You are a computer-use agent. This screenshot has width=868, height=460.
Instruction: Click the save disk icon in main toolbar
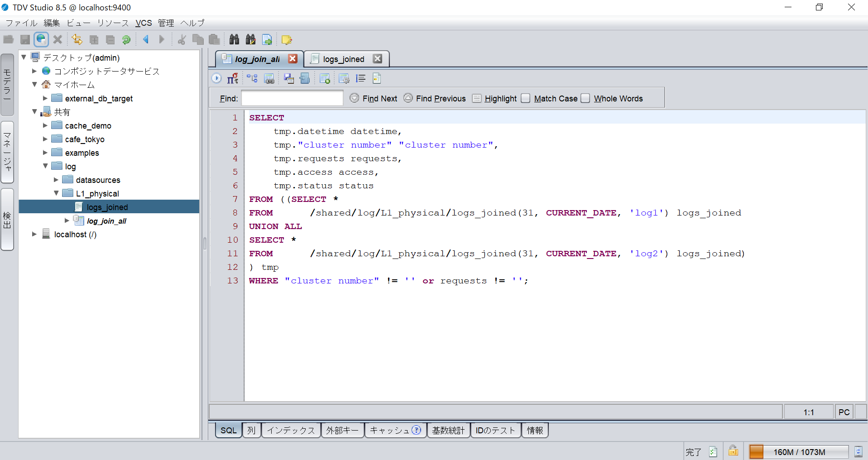(25, 40)
